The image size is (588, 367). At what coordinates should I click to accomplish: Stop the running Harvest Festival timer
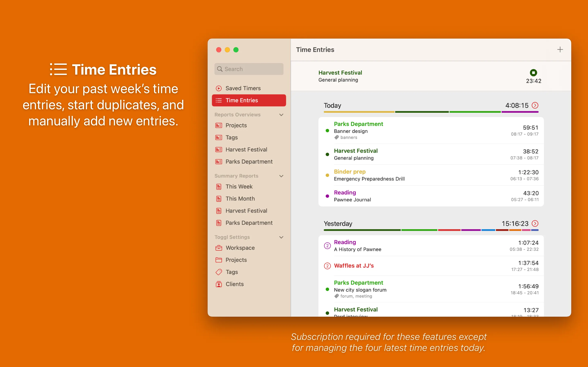click(x=533, y=73)
